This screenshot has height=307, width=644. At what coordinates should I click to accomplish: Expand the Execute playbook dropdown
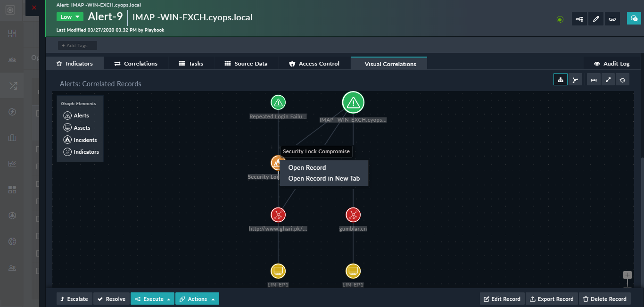tap(152, 299)
